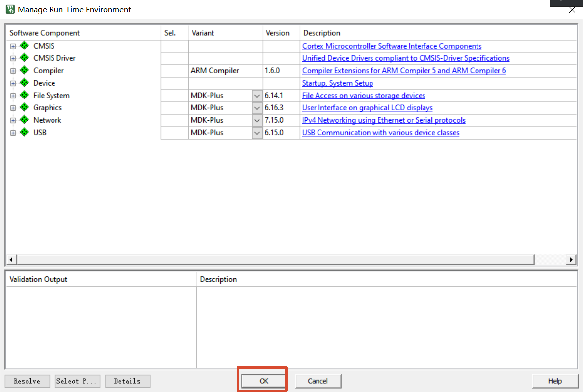Click the CMSIS Driver green diamond icon

click(x=25, y=57)
